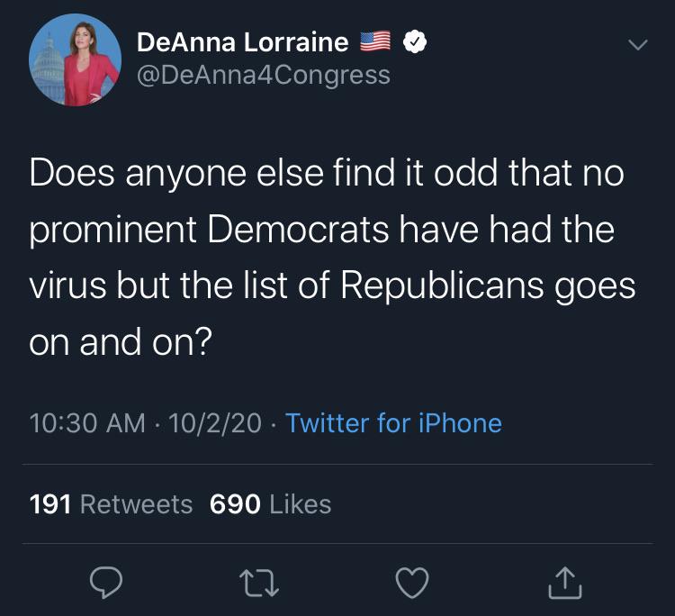View the 191 Retweets list

pyautogui.click(x=111, y=504)
